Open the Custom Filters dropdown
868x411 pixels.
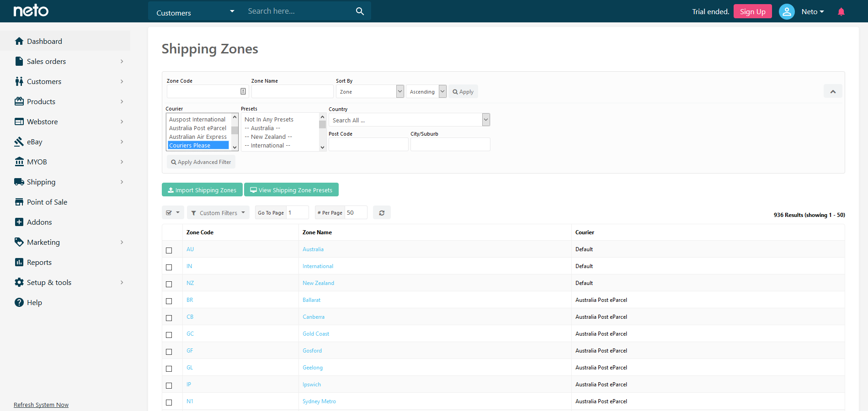(218, 213)
